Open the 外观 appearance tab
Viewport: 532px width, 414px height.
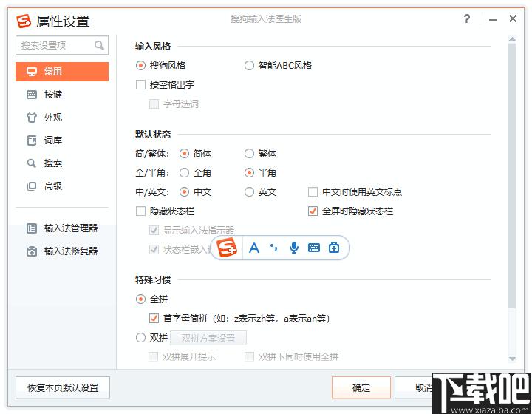[62, 118]
